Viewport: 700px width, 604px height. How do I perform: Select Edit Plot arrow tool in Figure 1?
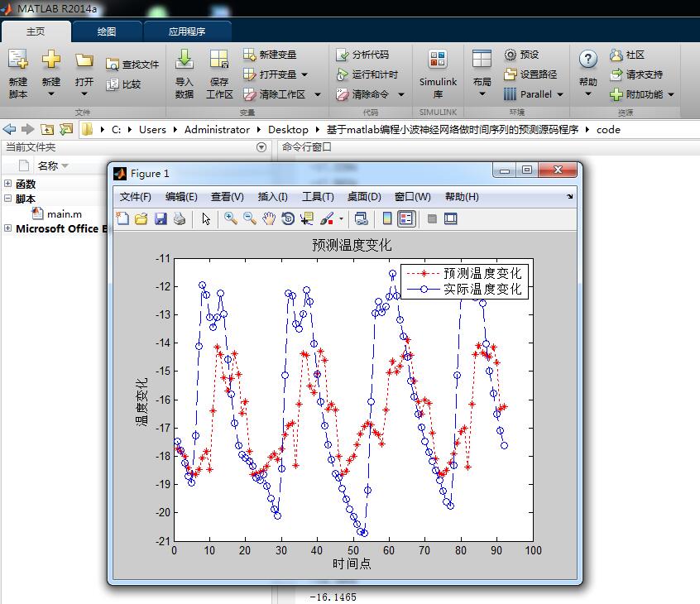coord(205,218)
